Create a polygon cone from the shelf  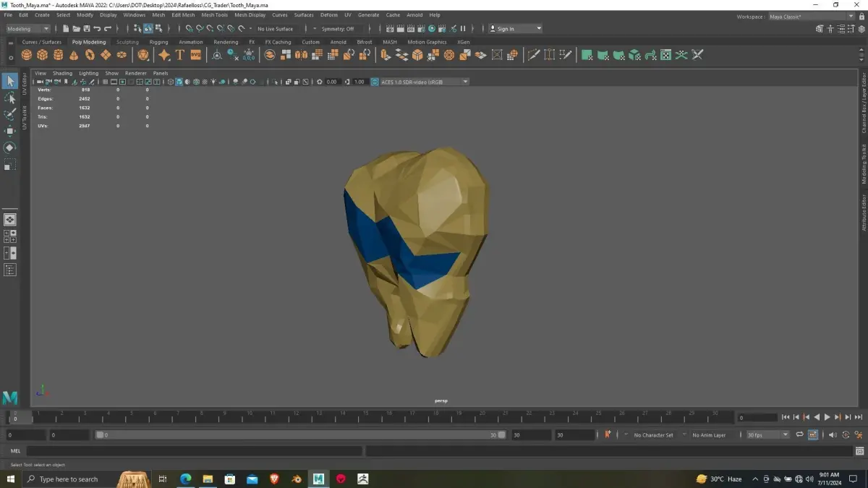(x=75, y=55)
